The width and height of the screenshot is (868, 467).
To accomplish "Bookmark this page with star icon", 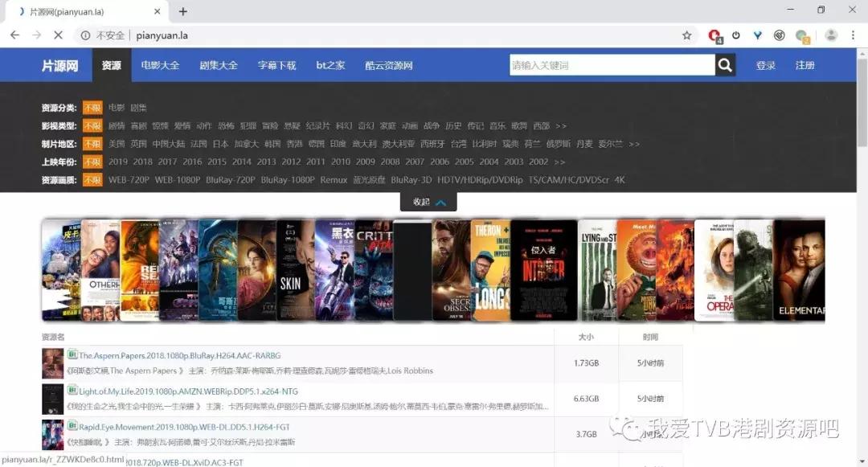I will click(686, 35).
